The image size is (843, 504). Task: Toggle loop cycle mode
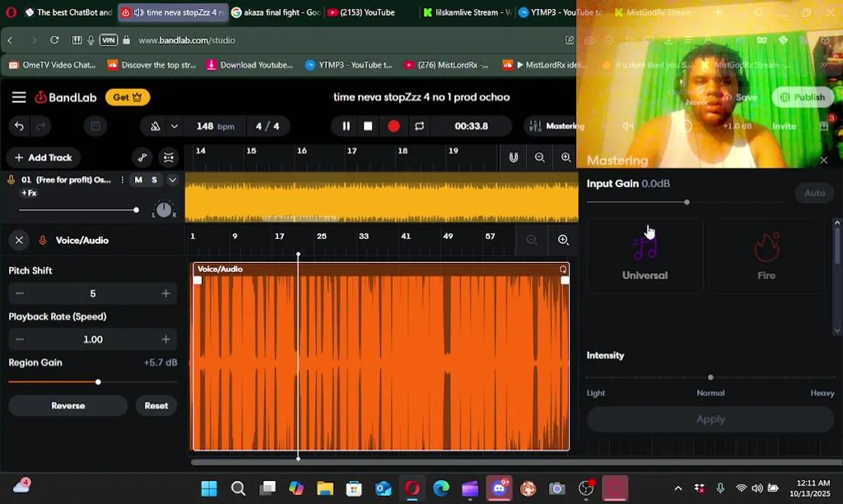click(x=419, y=126)
